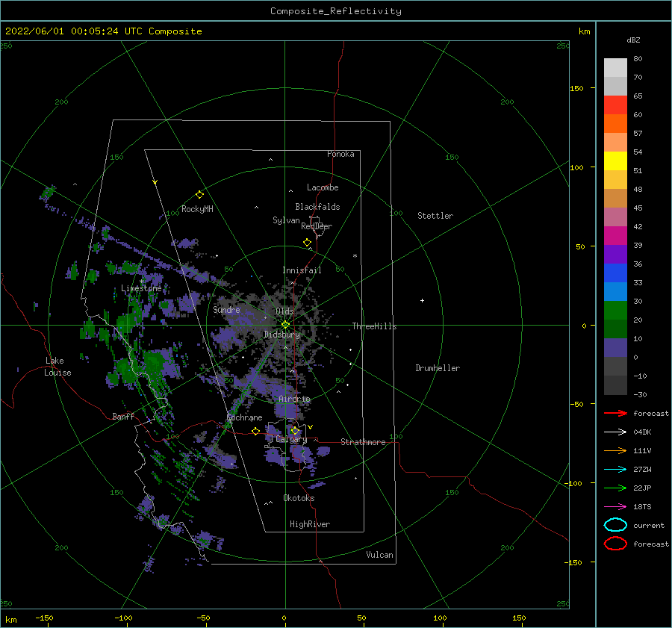
Task: Click the Banff label
Action: point(123,416)
